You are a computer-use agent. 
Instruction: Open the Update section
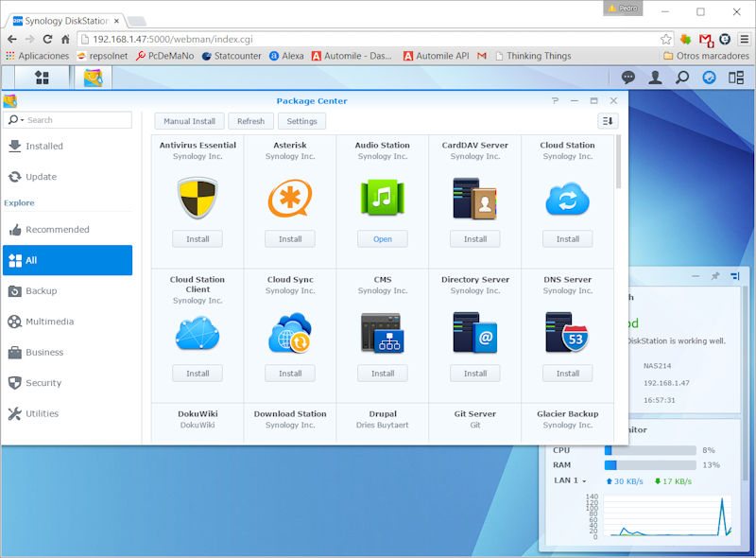pos(67,177)
